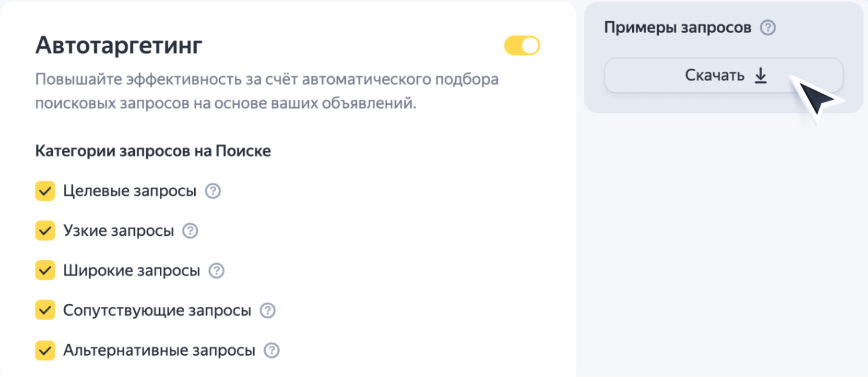Click the question mark beside Узкие запросы
Screen dimensions: 868x377
[x=190, y=231]
